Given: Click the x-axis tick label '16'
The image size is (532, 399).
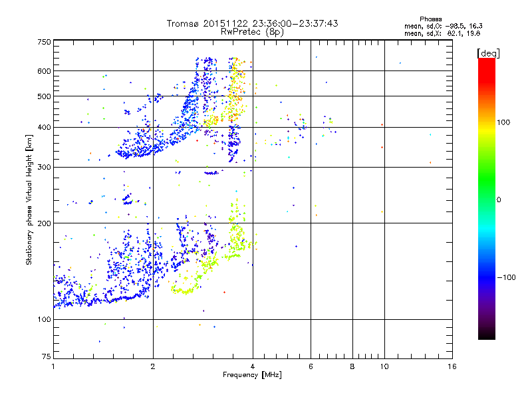Looking at the screenshot, I should [452, 366].
